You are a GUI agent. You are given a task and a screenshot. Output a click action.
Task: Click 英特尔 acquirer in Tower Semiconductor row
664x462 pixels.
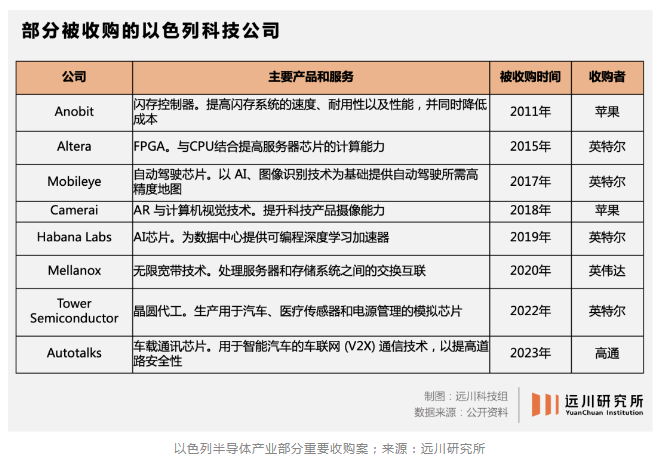point(607,311)
